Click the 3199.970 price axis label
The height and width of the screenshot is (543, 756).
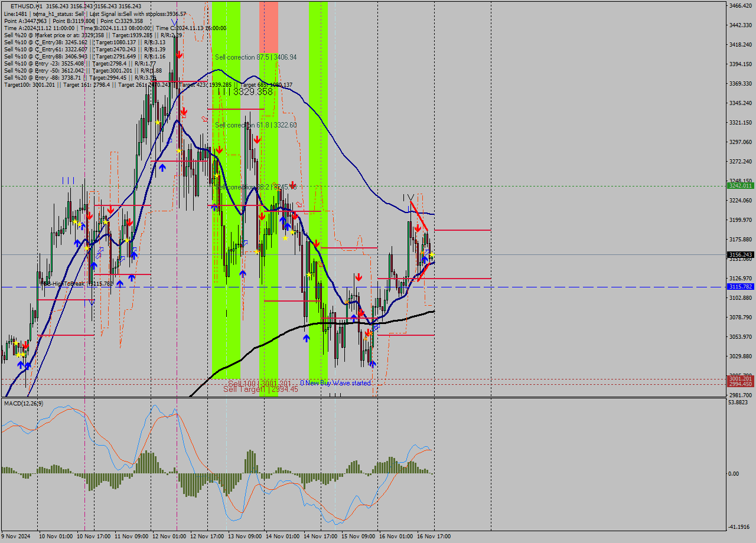(x=740, y=220)
